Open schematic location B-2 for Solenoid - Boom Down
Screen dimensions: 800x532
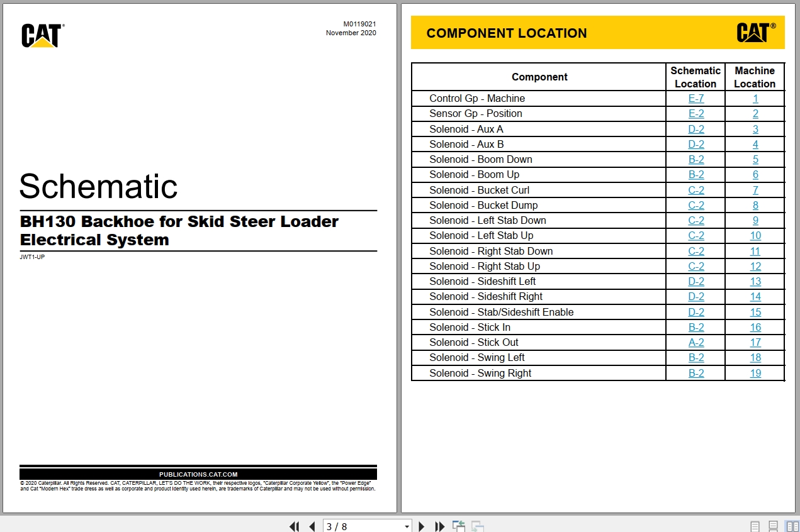(696, 159)
